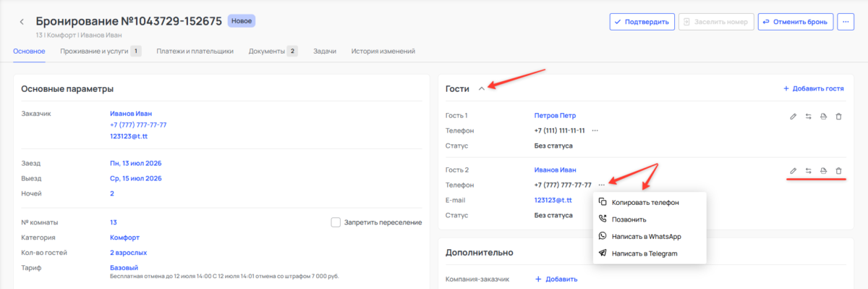Edit guest Петров Петр with pencil icon
The width and height of the screenshot is (868, 289).
coord(793,116)
